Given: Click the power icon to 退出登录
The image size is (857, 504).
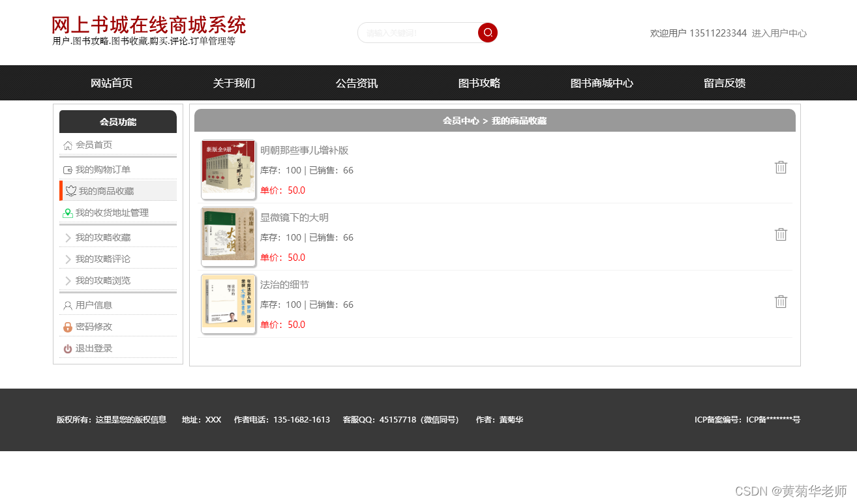Looking at the screenshot, I should [x=68, y=348].
